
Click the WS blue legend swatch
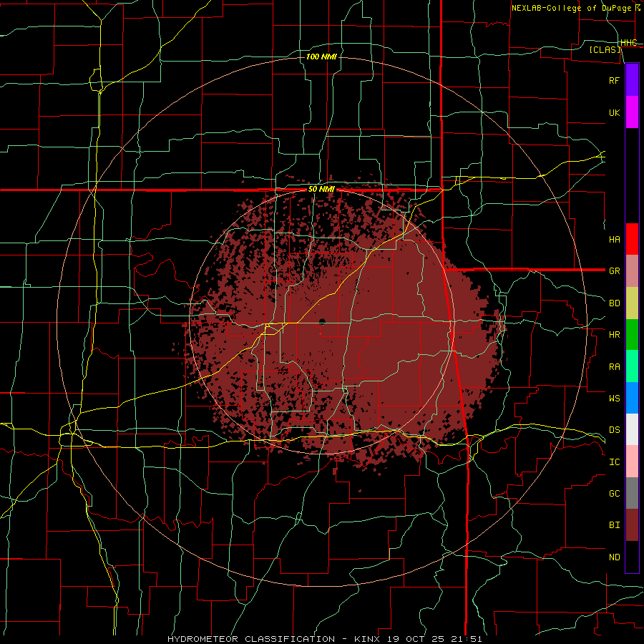632,398
